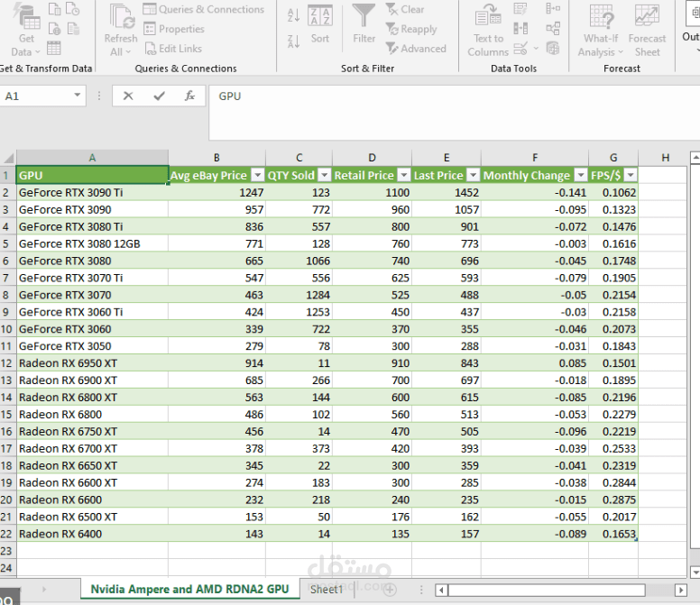Open connection Properties
Image resolution: width=700 pixels, height=605 pixels.
pyautogui.click(x=174, y=29)
